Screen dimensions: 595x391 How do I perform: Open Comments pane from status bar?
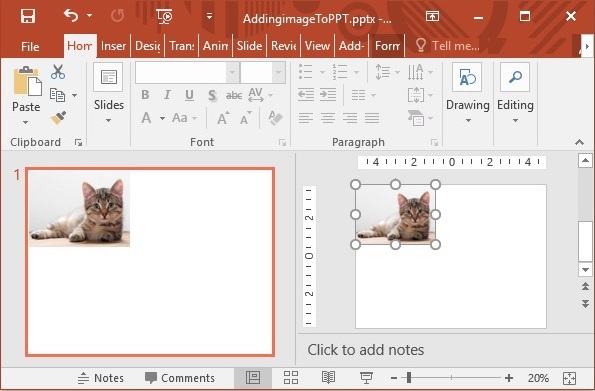click(180, 378)
